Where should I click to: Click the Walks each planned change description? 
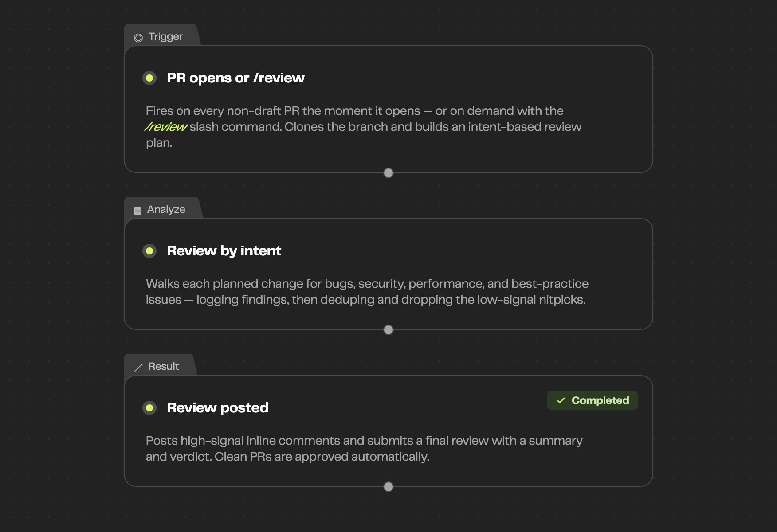367,292
